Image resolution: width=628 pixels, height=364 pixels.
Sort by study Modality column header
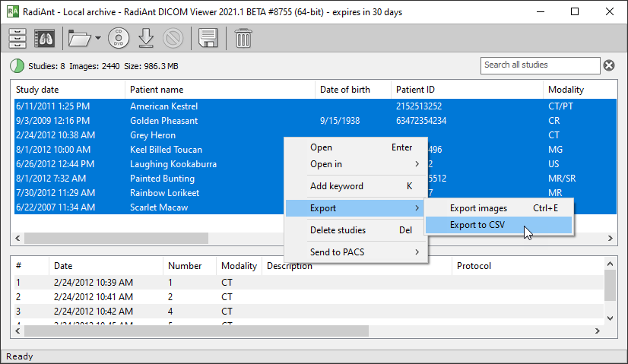tap(580, 90)
